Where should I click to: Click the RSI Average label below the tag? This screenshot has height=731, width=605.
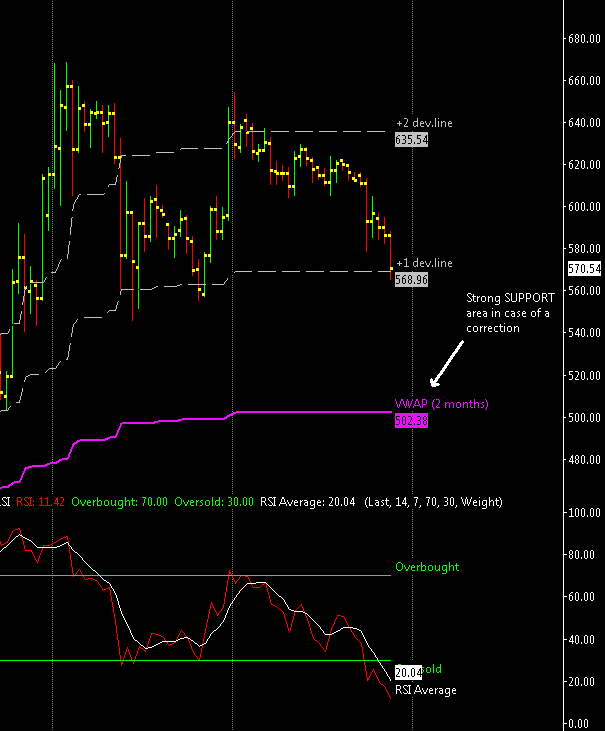point(425,690)
